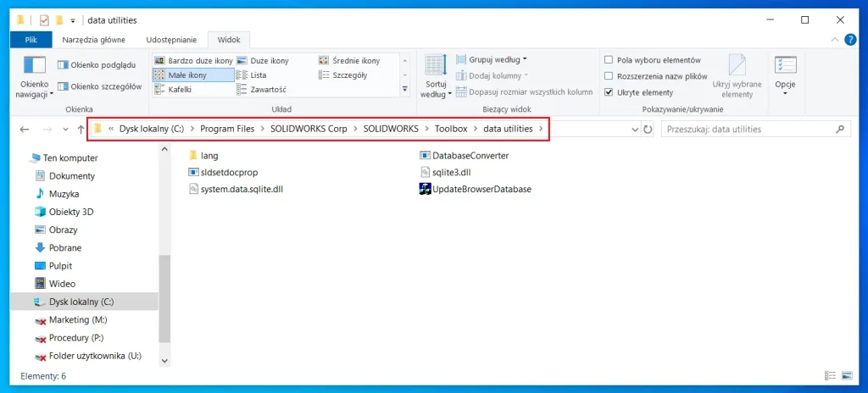
Task: Open Obrazy in navigation pane
Action: coord(57,230)
